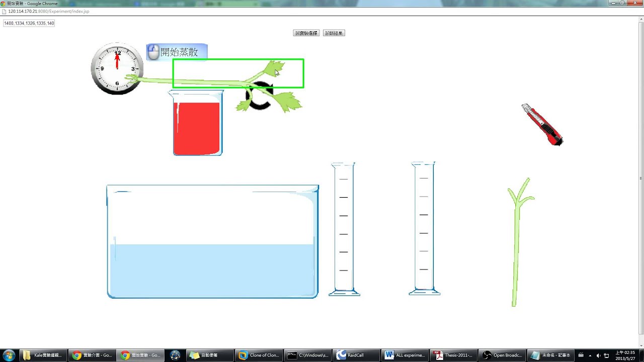Viewport: 644px width, 362px height.
Task: Click the leafy celery plant's top leaf
Action: 274,68
